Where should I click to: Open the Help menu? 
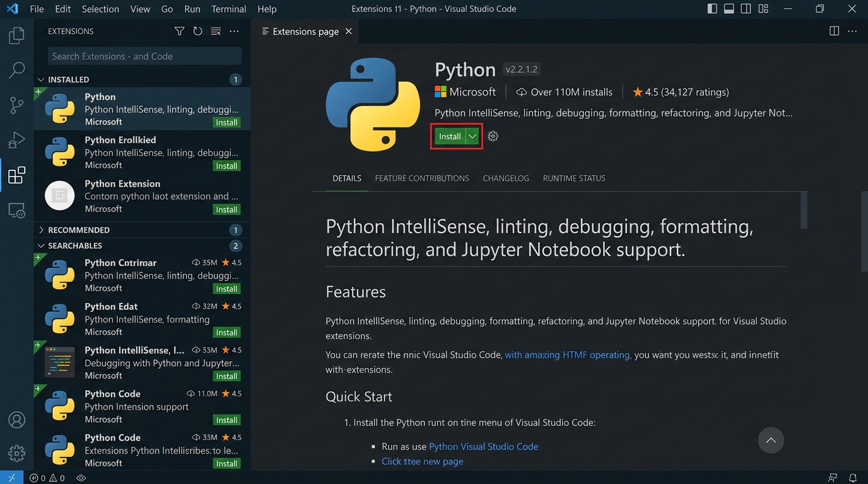[x=267, y=9]
